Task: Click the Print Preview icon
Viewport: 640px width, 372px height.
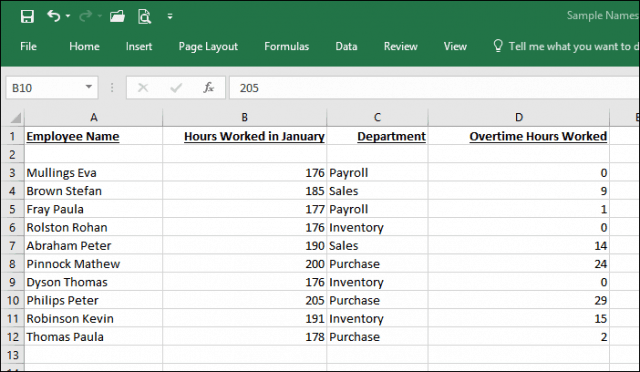Action: click(x=144, y=16)
